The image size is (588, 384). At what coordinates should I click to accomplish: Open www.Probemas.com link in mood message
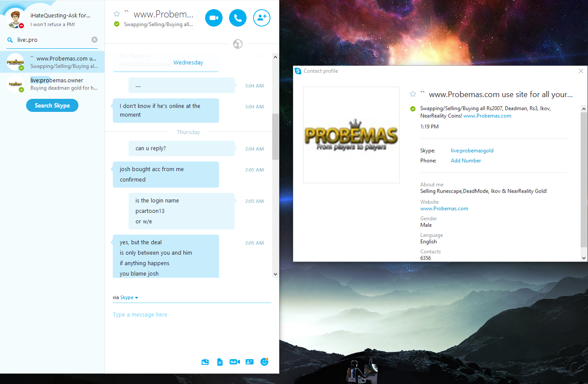pyautogui.click(x=487, y=116)
